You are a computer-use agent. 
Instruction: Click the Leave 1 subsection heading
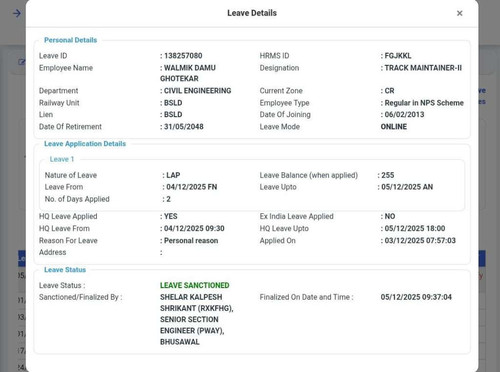click(62, 159)
